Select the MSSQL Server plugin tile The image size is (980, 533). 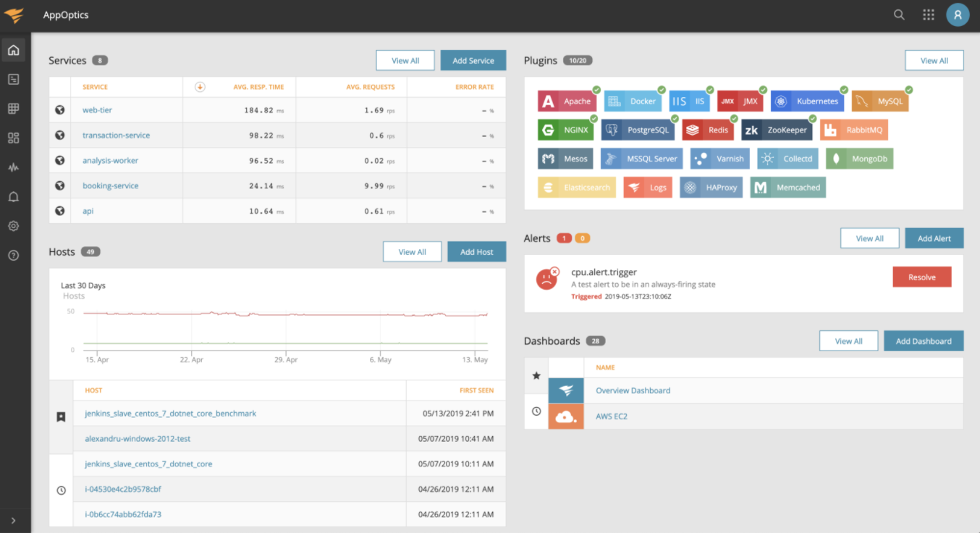click(x=642, y=159)
